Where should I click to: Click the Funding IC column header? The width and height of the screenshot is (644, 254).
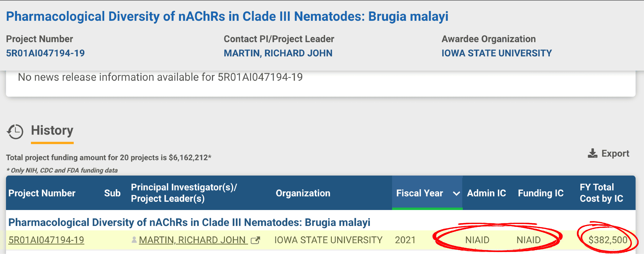pyautogui.click(x=540, y=193)
